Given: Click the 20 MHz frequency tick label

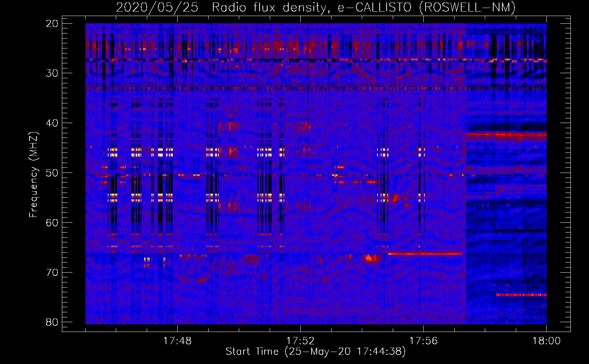Looking at the screenshot, I should point(52,23).
